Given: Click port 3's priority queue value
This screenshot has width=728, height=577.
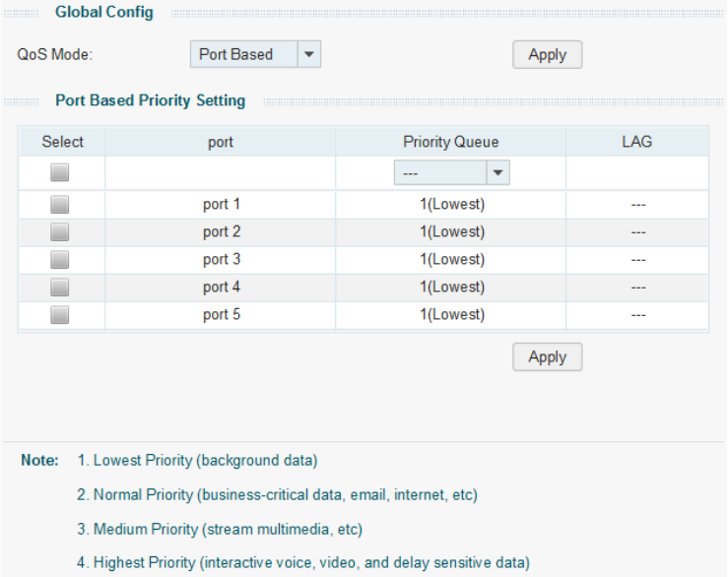Looking at the screenshot, I should 451,260.
